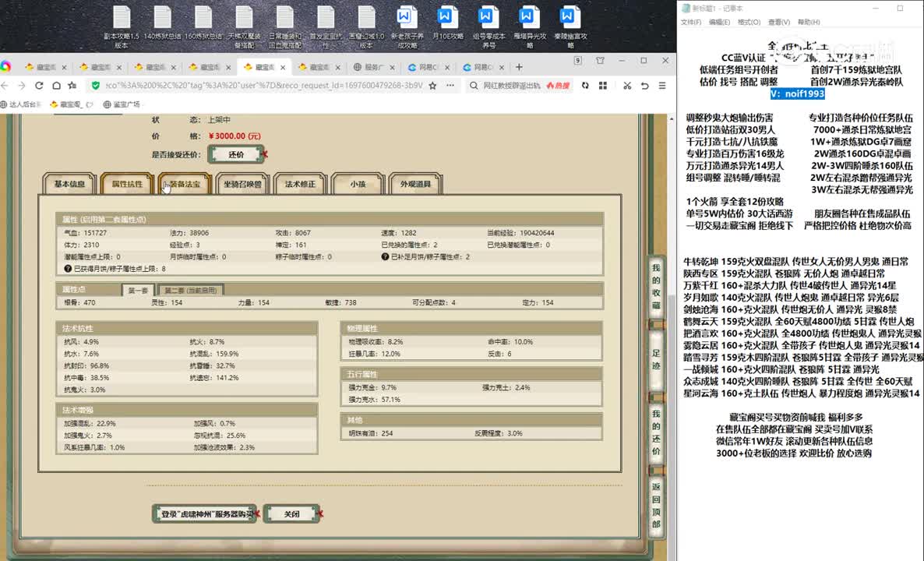924x561 pixels.
Task: Open the 组号零成本养号 document on desktop
Action: click(488, 26)
